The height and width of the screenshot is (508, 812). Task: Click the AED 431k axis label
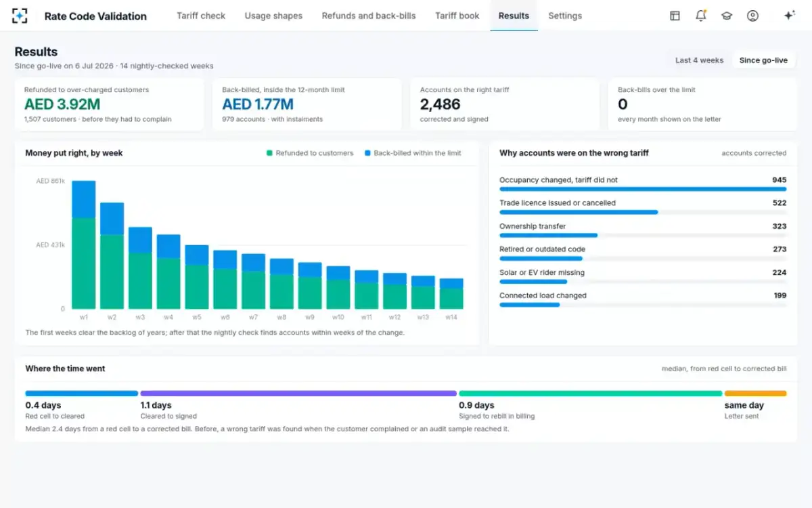[50, 245]
